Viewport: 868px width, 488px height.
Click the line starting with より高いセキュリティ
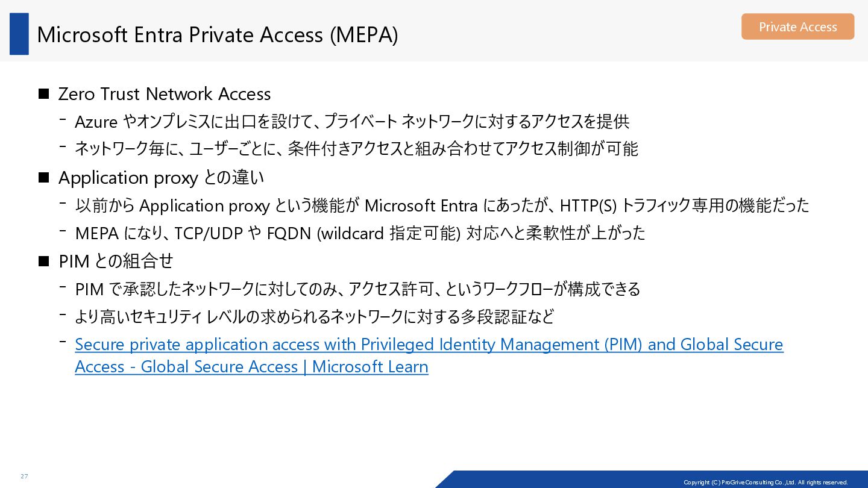click(314, 316)
